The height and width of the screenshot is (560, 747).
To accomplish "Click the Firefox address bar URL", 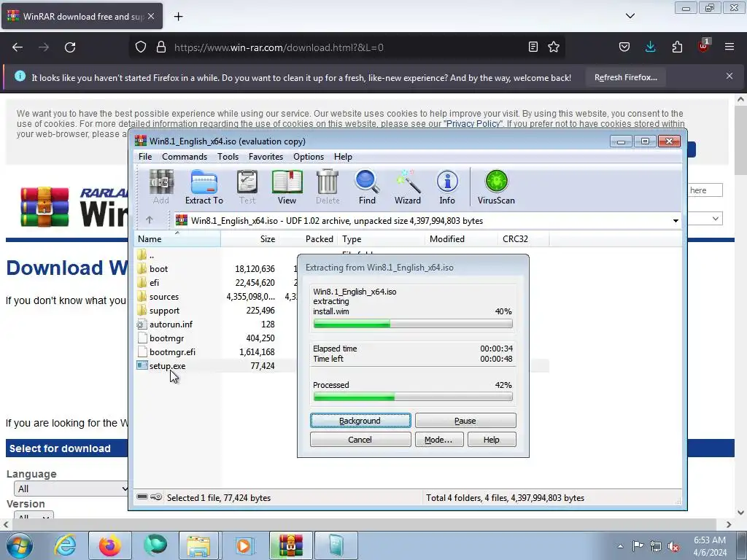I will tap(279, 47).
